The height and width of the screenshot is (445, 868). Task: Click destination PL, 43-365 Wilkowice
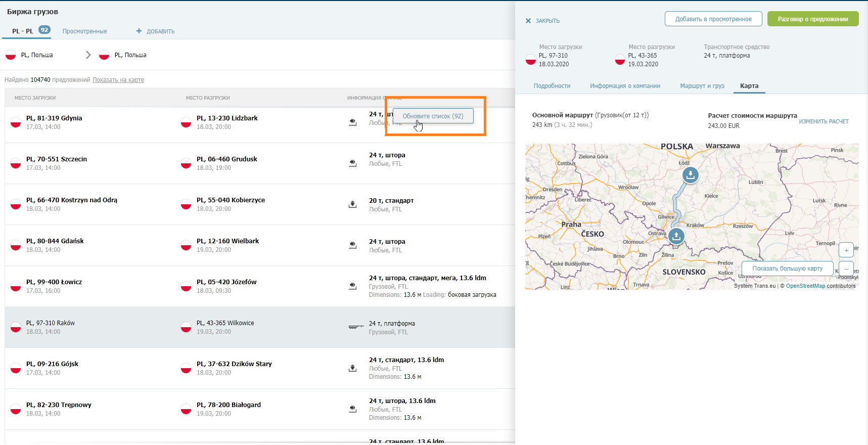(225, 323)
